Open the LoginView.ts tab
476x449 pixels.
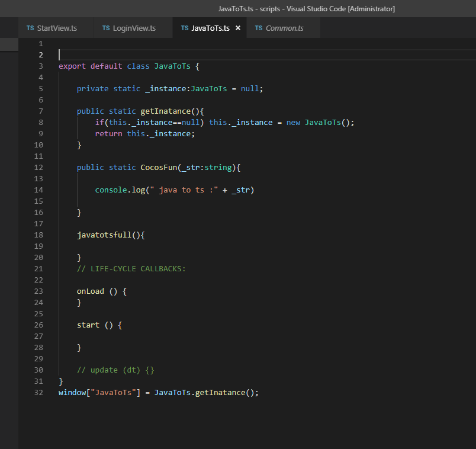(x=134, y=28)
